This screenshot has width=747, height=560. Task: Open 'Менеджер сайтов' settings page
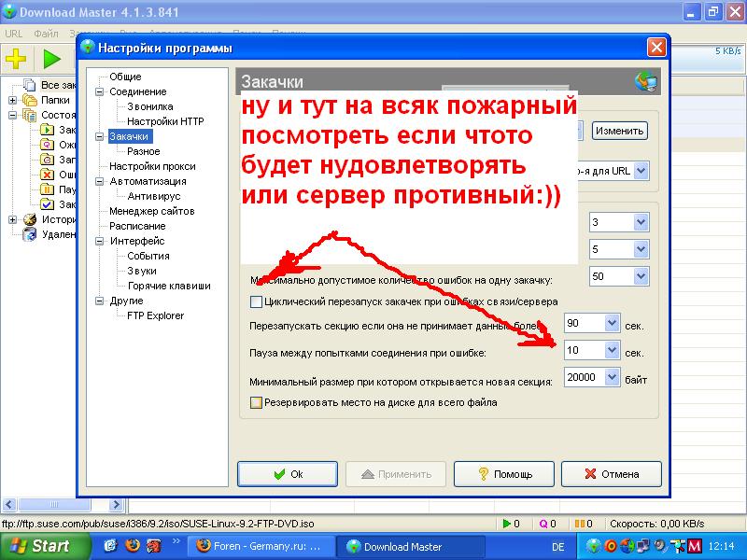click(x=152, y=211)
